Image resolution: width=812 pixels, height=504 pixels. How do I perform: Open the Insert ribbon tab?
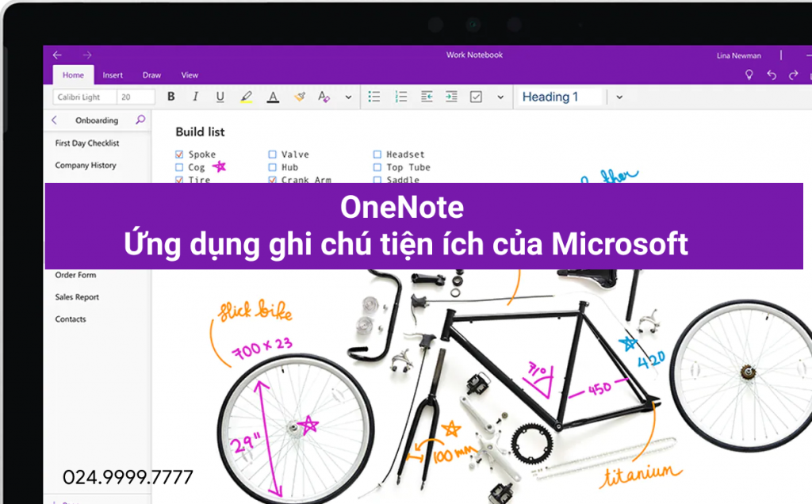pos(113,74)
